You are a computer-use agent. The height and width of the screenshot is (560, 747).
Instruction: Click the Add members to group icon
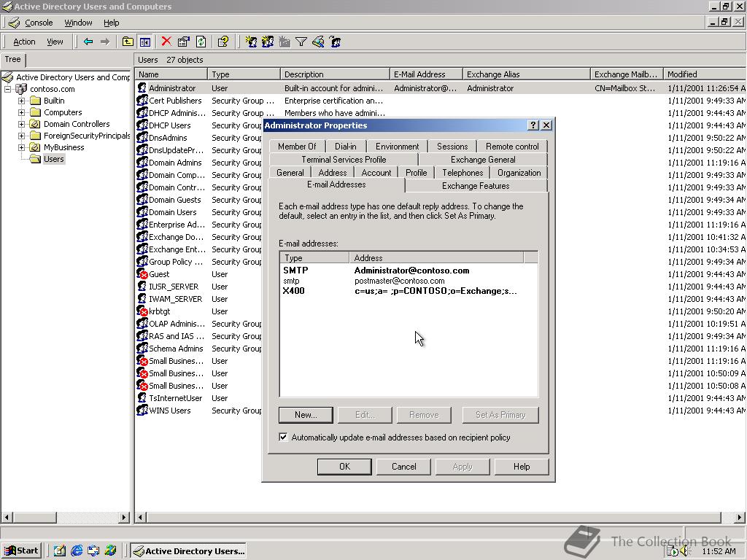click(x=336, y=42)
